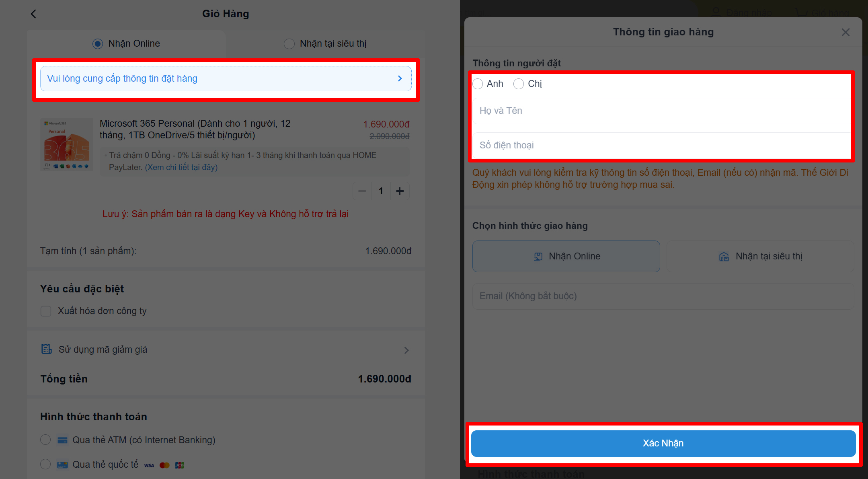Screen dimensions: 868x479
Task: Focus the Số điện thoại field
Action: [662, 146]
